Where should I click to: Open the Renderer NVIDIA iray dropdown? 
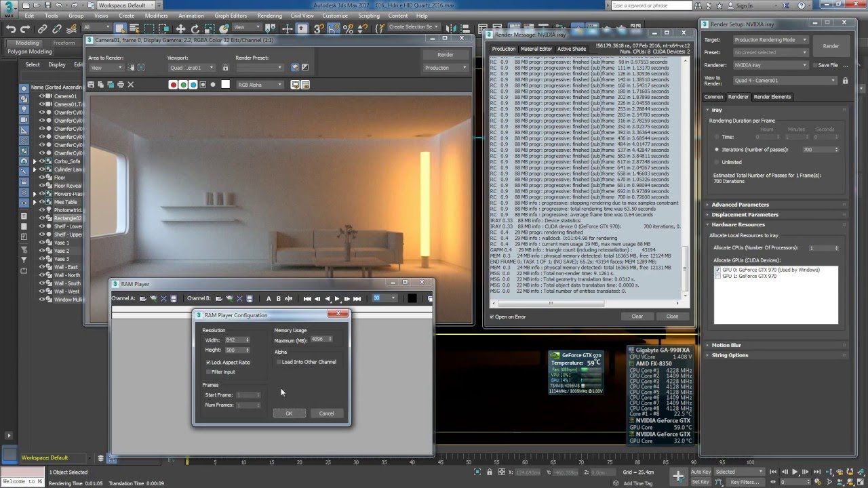click(x=771, y=65)
